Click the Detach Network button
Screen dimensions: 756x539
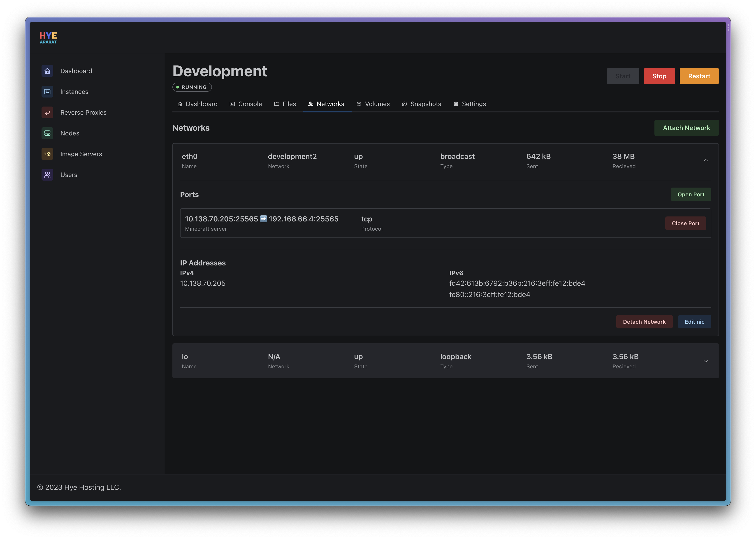point(644,322)
